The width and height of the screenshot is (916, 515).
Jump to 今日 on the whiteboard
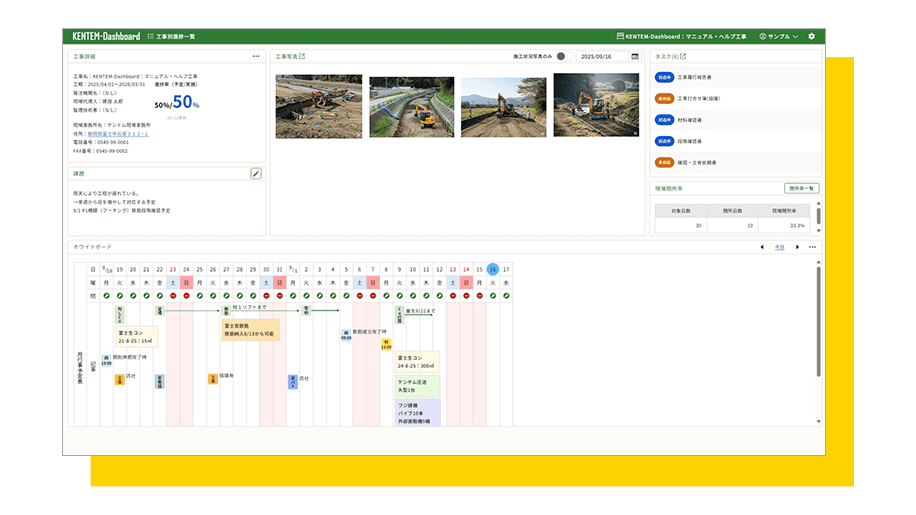pyautogui.click(x=780, y=247)
